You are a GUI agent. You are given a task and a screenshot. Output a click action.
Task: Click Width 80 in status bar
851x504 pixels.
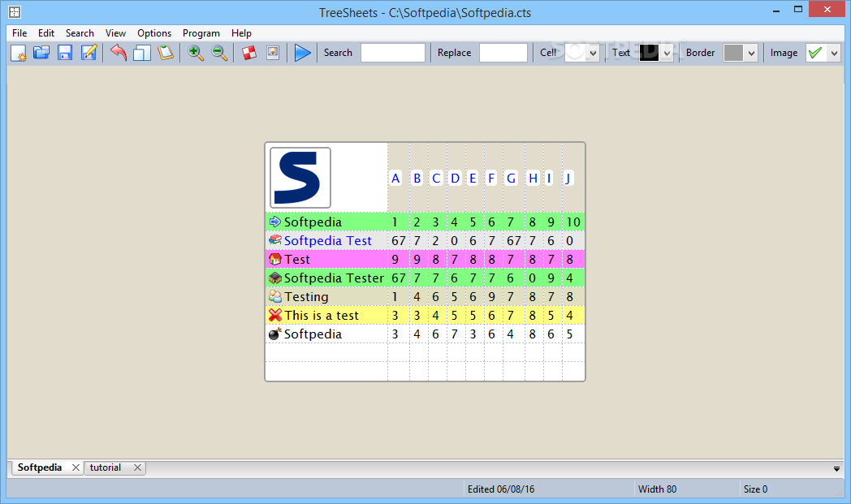[x=657, y=489]
